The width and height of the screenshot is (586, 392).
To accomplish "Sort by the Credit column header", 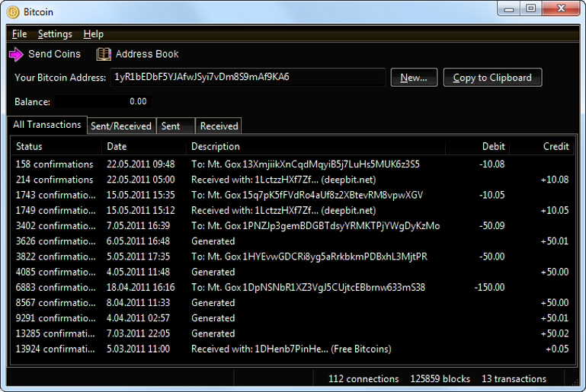I will [x=542, y=146].
